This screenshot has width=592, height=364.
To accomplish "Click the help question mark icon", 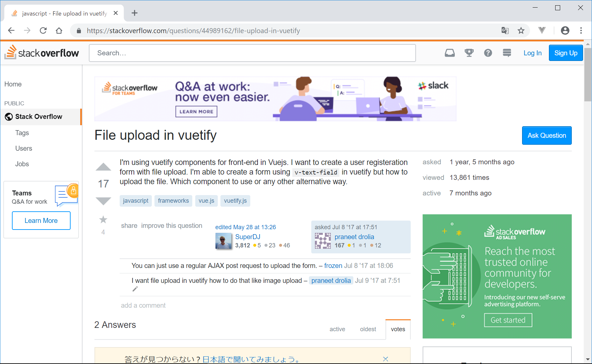I will (x=488, y=53).
